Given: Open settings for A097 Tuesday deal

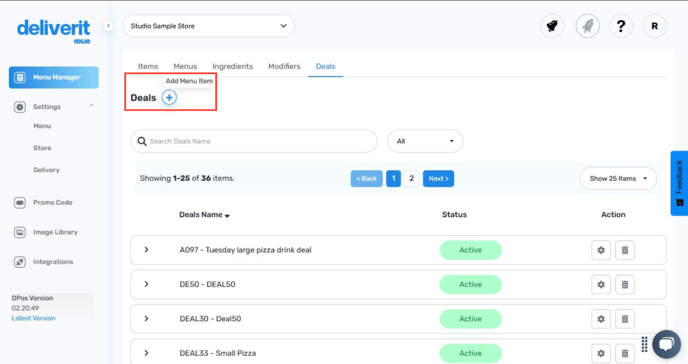Looking at the screenshot, I should (601, 250).
